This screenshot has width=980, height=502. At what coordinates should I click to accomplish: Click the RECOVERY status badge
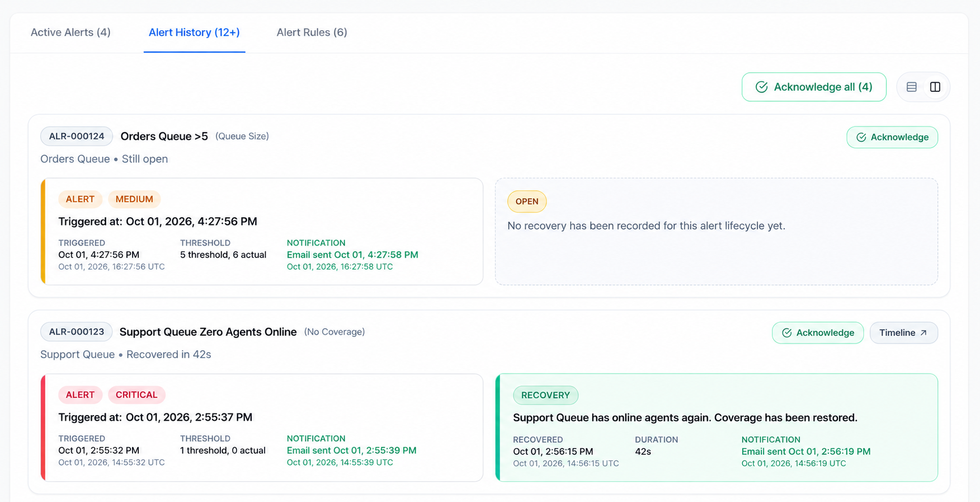click(x=545, y=395)
